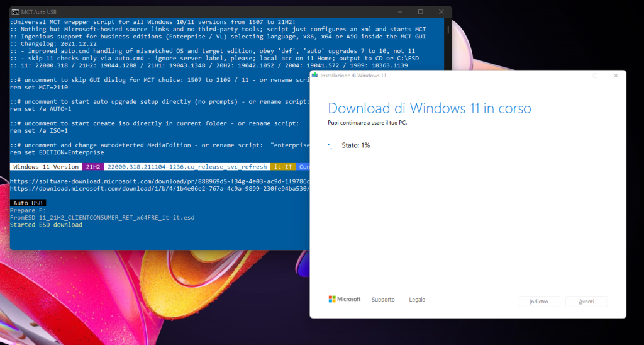Click the yellow it-IT language label
The width and height of the screenshot is (644, 345).
click(x=281, y=167)
